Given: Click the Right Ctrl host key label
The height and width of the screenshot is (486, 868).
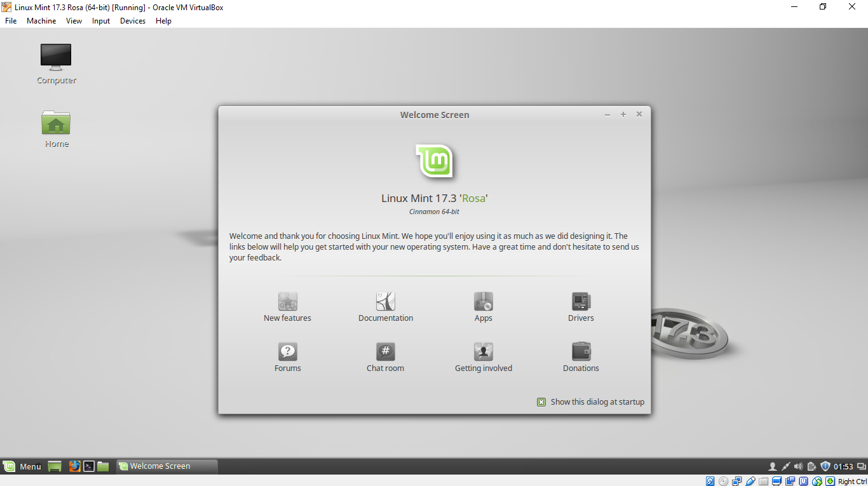Looking at the screenshot, I should click(x=852, y=482).
